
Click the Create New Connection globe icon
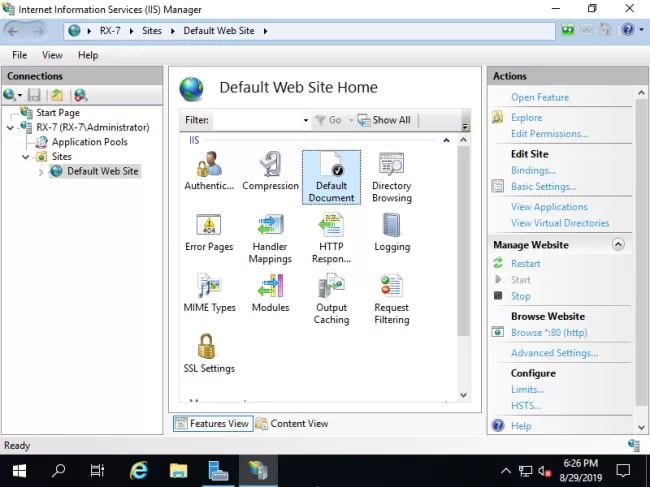[x=10, y=95]
